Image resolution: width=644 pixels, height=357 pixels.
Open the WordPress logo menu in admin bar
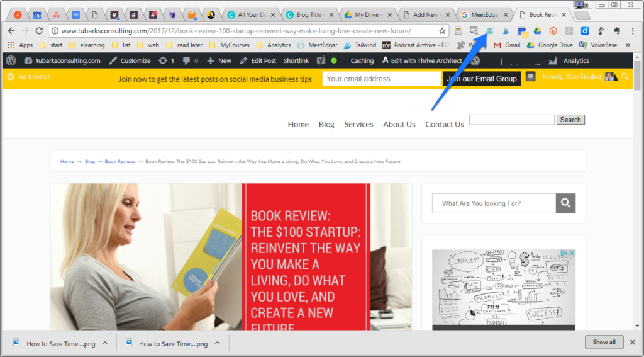click(x=11, y=60)
